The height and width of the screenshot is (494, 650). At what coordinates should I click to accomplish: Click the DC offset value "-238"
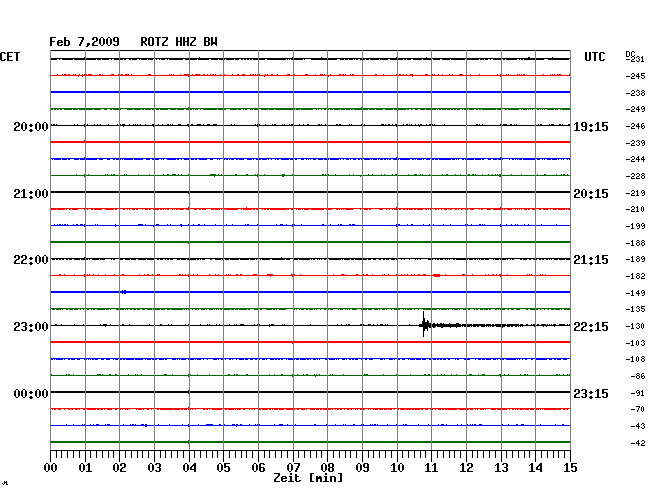coord(635,93)
